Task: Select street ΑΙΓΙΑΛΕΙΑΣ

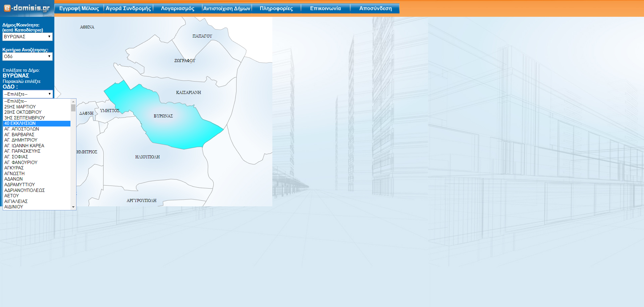Action: 37,201
